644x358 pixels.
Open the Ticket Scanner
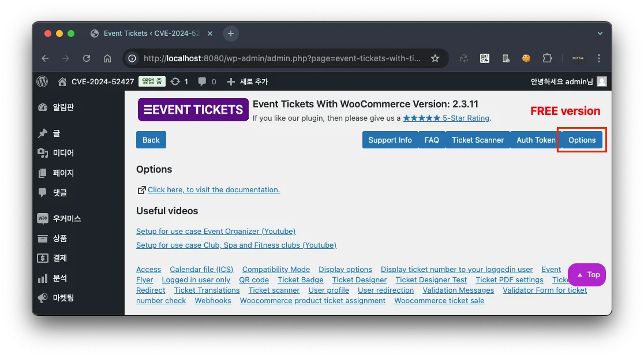click(x=478, y=140)
